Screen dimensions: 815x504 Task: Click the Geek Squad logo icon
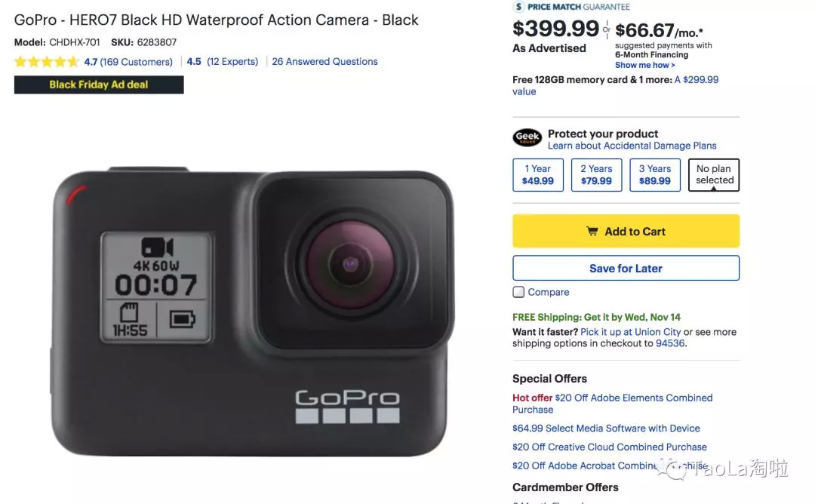pyautogui.click(x=527, y=138)
